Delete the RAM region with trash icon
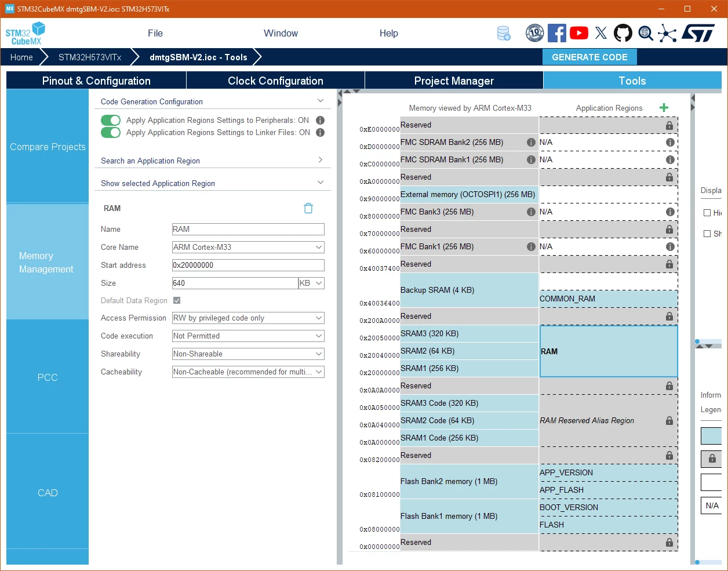The image size is (728, 571). (308, 208)
